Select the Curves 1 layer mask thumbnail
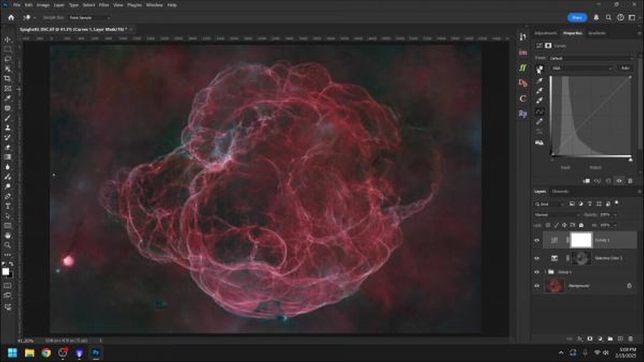This screenshot has height=362, width=644. [581, 240]
